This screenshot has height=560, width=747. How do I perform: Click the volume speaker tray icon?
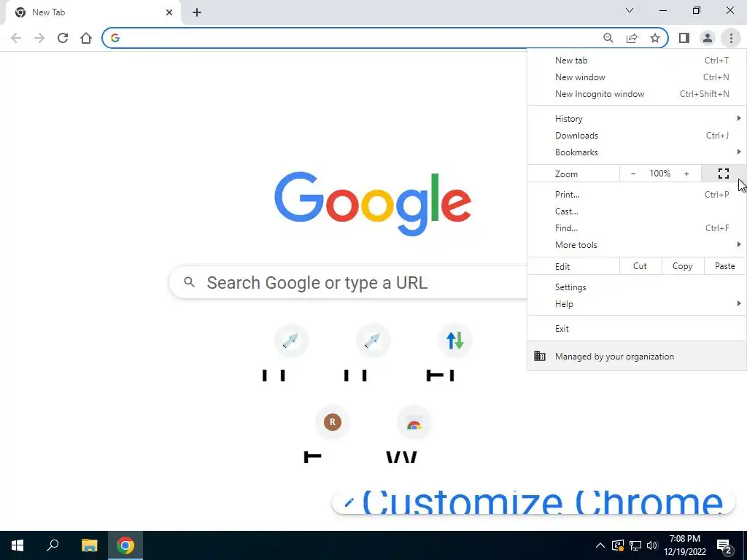[x=652, y=545]
